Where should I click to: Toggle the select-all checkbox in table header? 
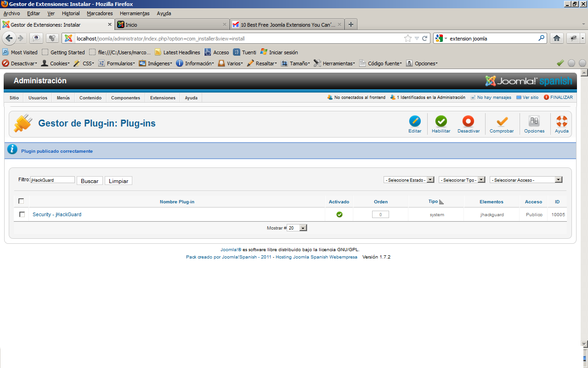click(x=21, y=201)
